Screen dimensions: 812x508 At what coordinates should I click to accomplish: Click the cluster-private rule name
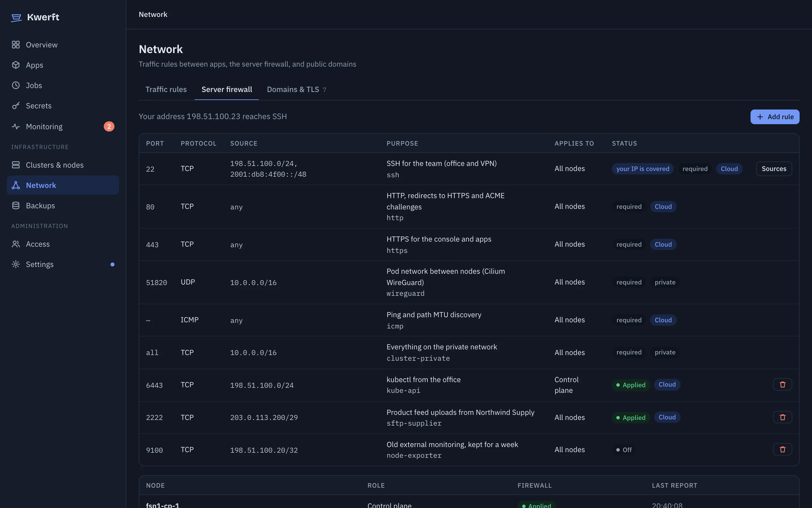coord(418,358)
